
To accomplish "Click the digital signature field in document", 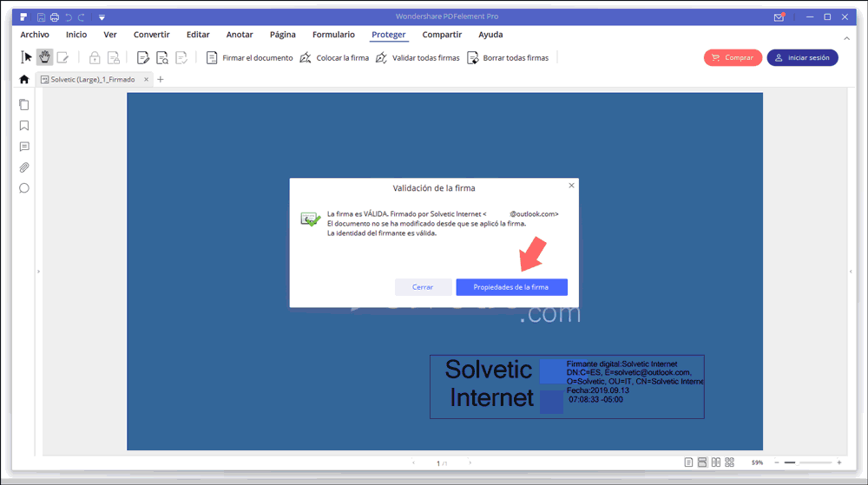I will click(x=567, y=387).
